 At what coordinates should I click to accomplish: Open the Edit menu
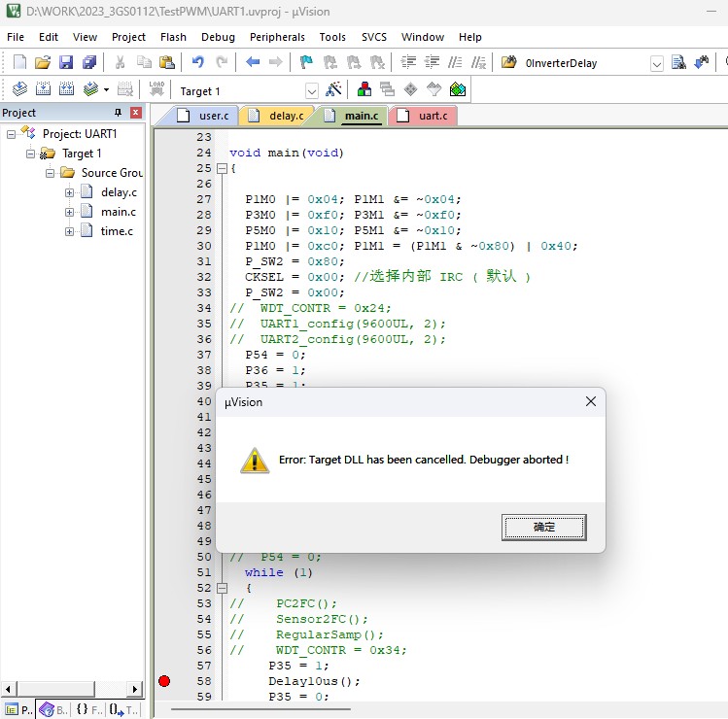point(49,37)
